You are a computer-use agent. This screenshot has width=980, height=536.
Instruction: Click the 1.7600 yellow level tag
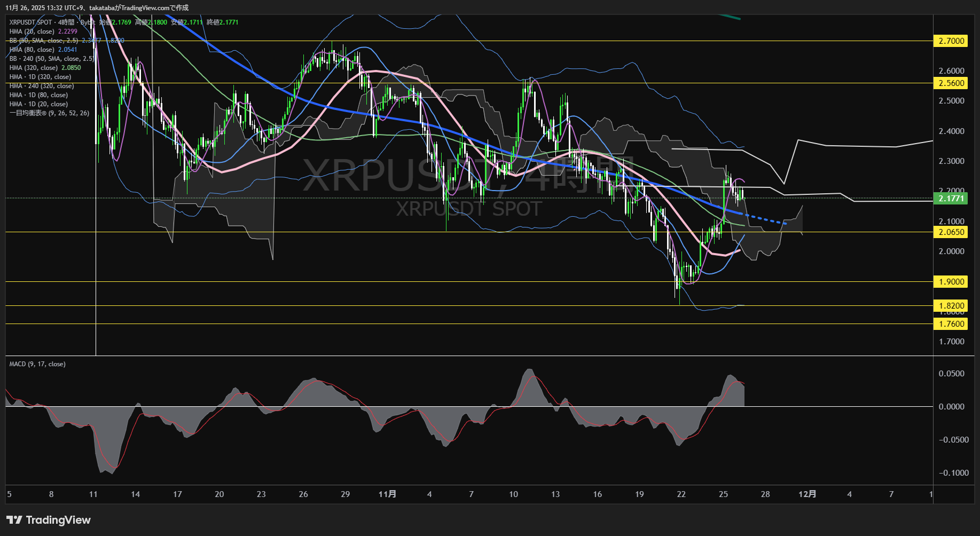pos(951,324)
